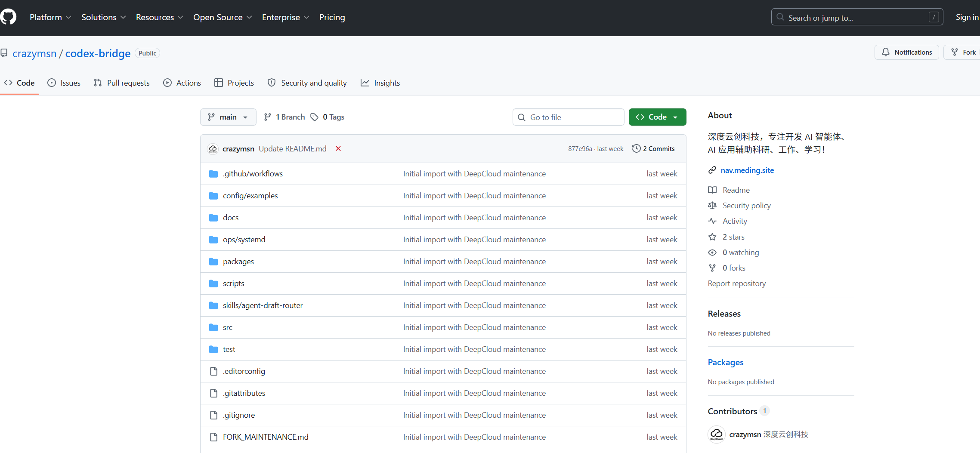
Task: Click the red failed-checks X icon
Action: pyautogui.click(x=338, y=148)
